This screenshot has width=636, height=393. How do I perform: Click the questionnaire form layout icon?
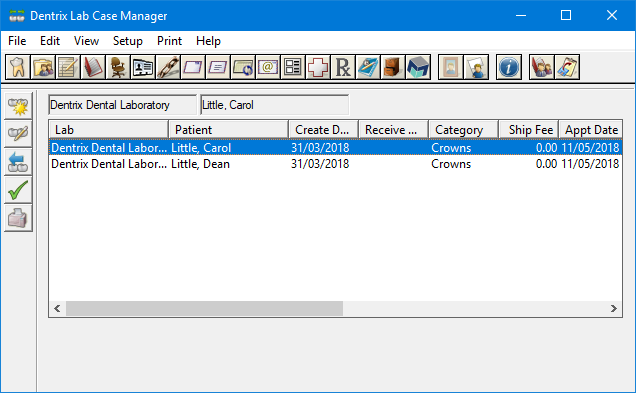click(x=293, y=67)
